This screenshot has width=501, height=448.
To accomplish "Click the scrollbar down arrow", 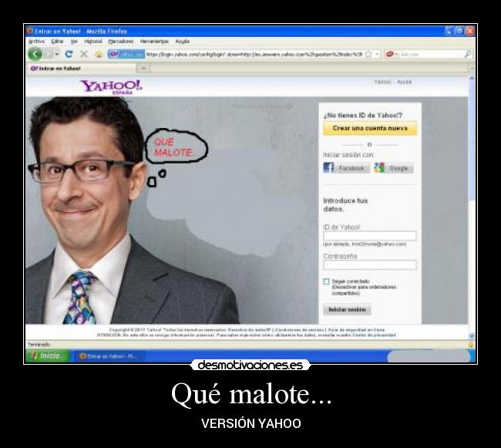I will [x=472, y=335].
